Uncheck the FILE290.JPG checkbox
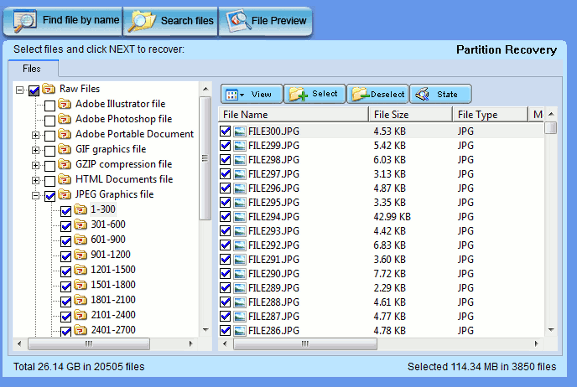Image resolution: width=577 pixels, height=387 pixels. (x=225, y=274)
